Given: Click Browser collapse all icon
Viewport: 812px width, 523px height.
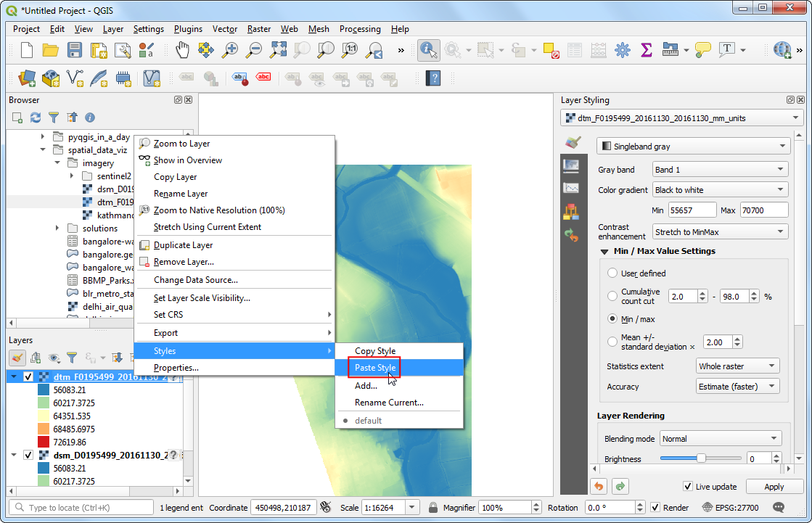Looking at the screenshot, I should [x=71, y=118].
